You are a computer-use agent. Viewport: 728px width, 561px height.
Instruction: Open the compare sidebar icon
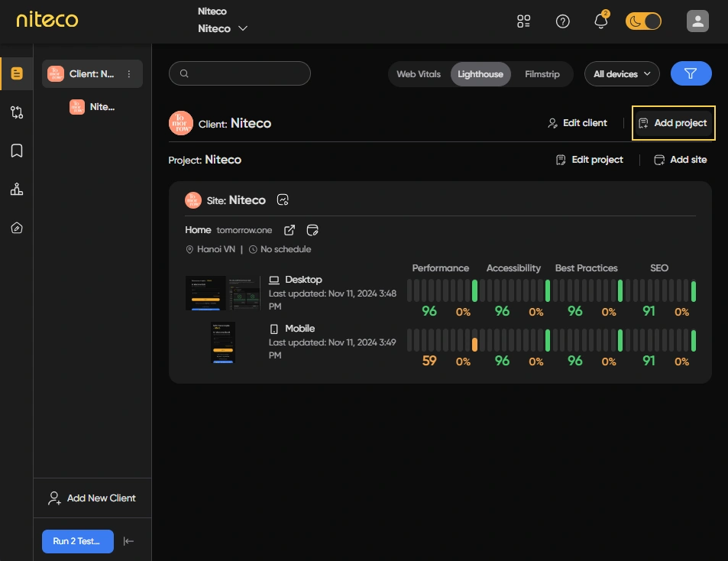point(17,112)
